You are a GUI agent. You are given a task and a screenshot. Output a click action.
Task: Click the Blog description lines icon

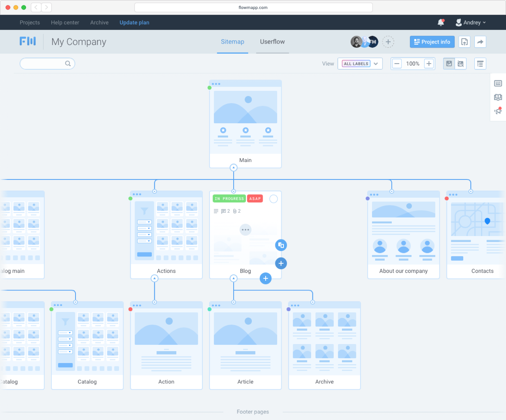[x=216, y=211]
